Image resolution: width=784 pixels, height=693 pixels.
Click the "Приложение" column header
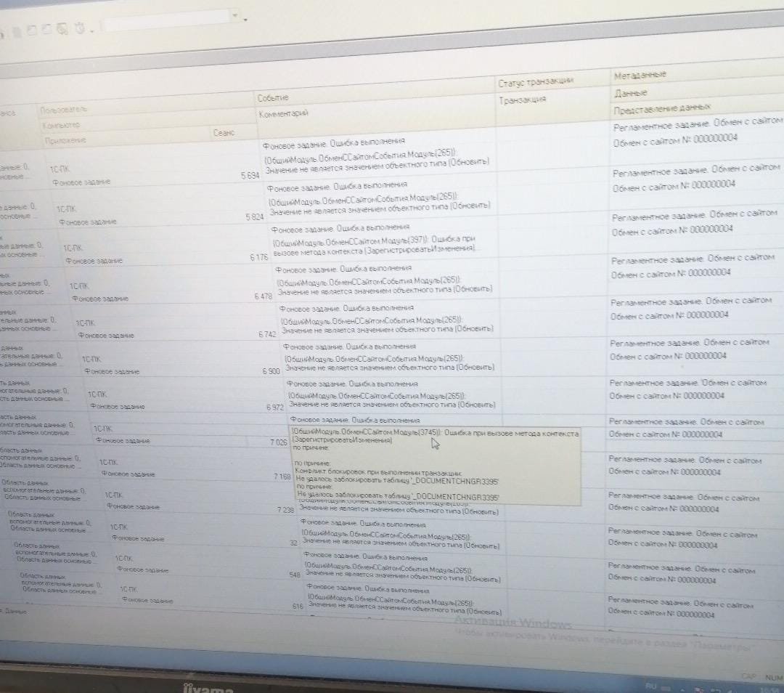click(x=65, y=141)
